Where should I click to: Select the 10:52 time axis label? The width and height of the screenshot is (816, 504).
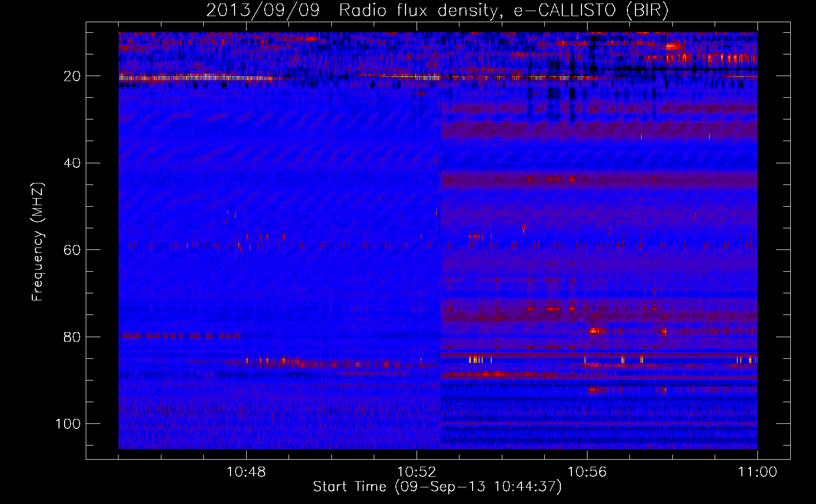417,472
